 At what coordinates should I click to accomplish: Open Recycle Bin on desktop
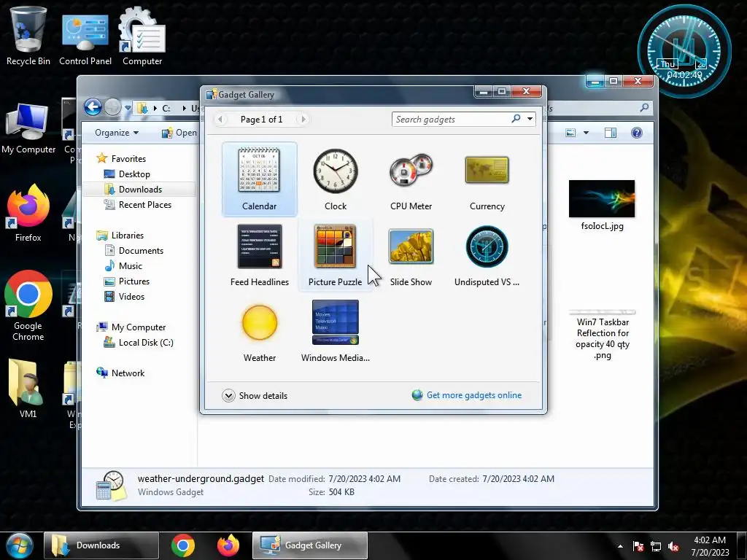(28, 36)
